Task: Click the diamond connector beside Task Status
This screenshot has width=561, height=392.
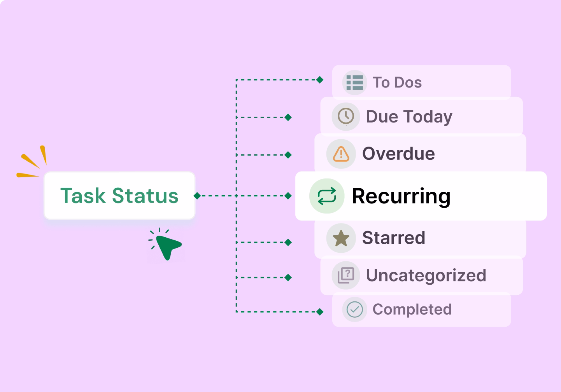Action: 197,196
